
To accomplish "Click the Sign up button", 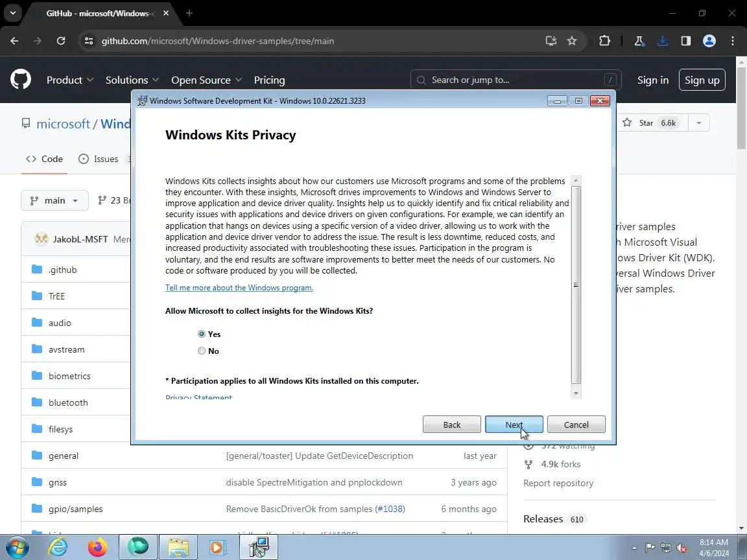I will 702,80.
